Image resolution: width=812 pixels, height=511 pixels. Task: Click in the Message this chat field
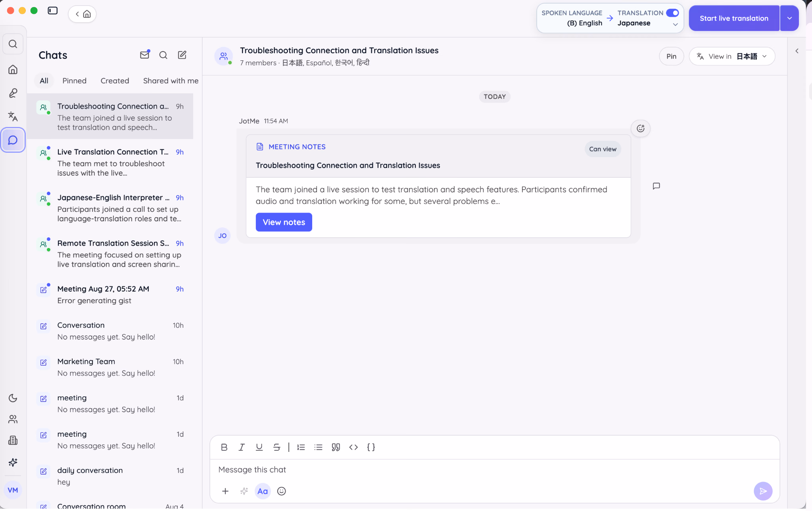coord(494,470)
